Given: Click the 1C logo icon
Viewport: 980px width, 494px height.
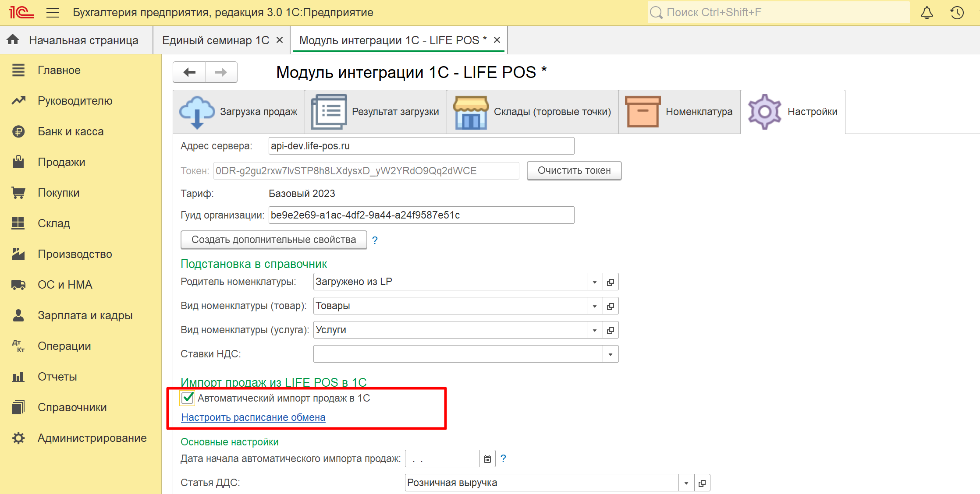Looking at the screenshot, I should [x=21, y=12].
